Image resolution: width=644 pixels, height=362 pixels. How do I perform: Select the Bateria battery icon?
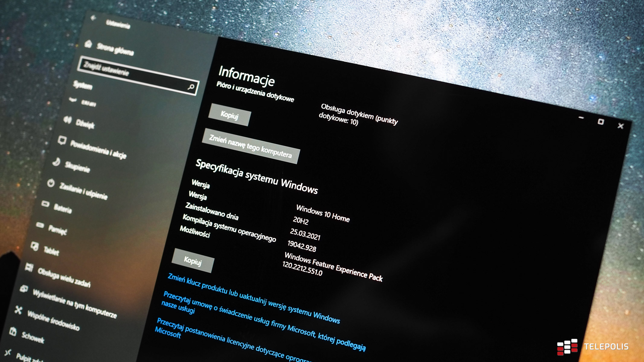(45, 204)
